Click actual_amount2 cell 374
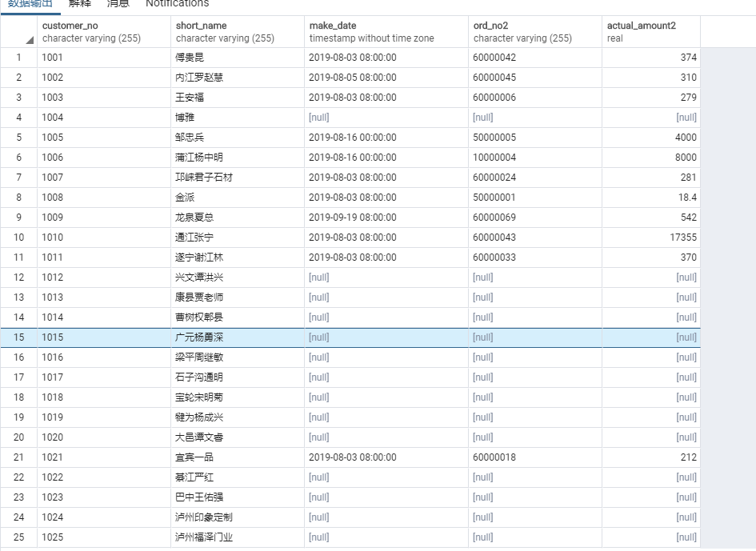The image size is (756, 551). pos(651,58)
